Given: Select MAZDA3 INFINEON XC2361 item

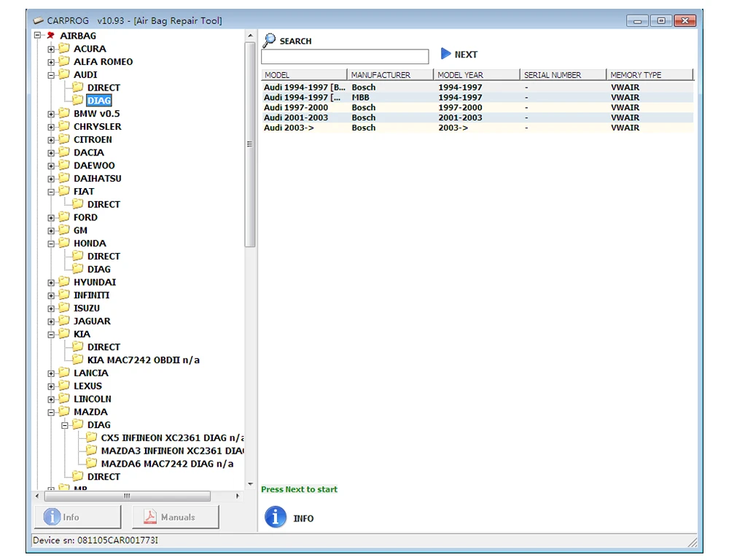Looking at the screenshot, I should click(172, 451).
